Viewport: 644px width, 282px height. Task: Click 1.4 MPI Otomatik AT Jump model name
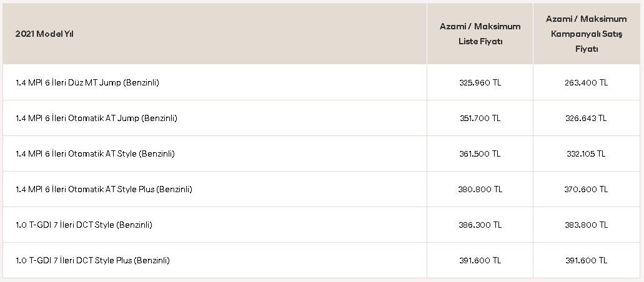[x=96, y=118]
